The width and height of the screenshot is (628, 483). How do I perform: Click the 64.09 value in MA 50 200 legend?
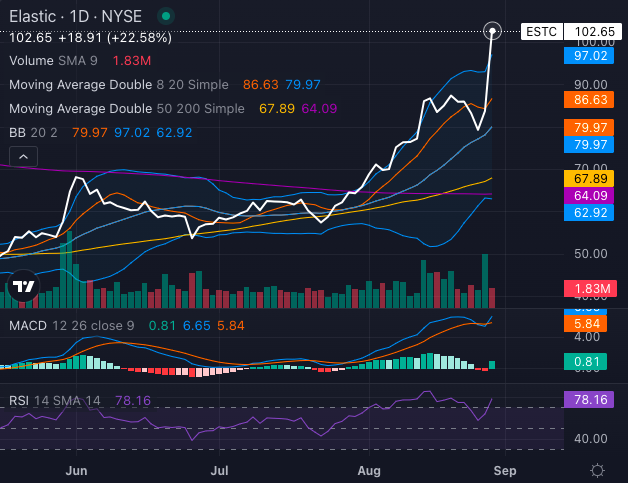click(319, 109)
